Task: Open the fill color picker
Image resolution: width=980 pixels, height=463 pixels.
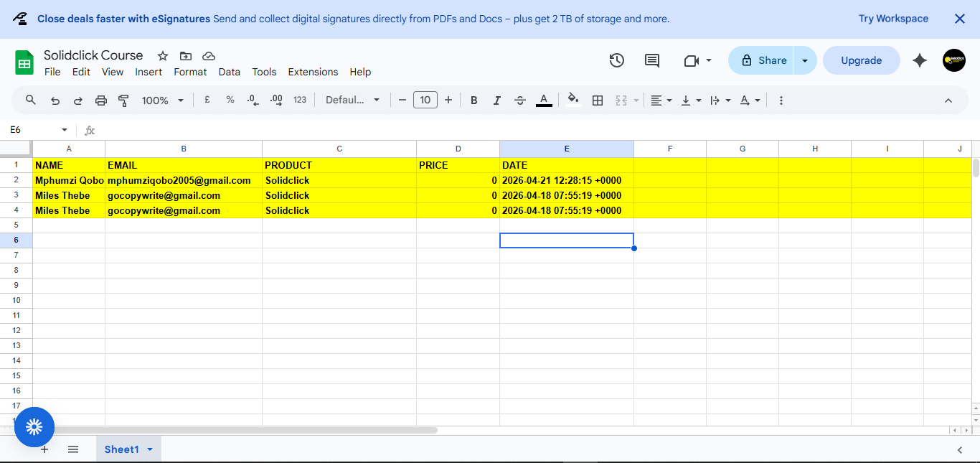Action: 573,100
